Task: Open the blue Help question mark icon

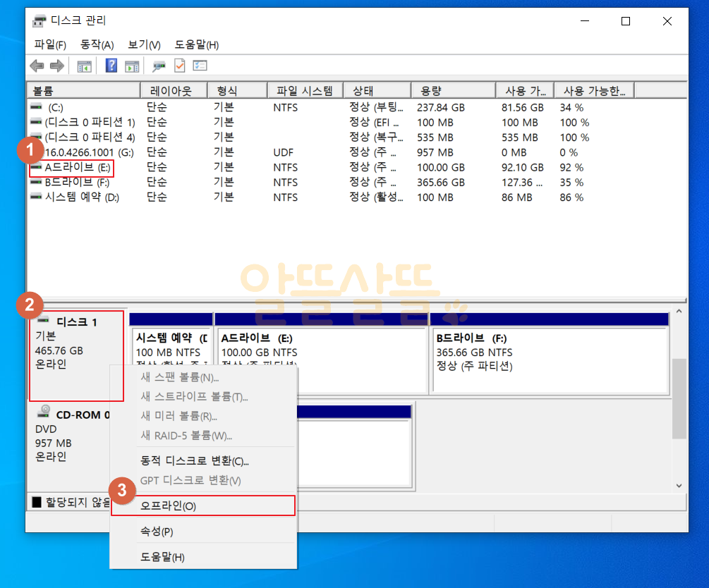Action: [x=111, y=66]
